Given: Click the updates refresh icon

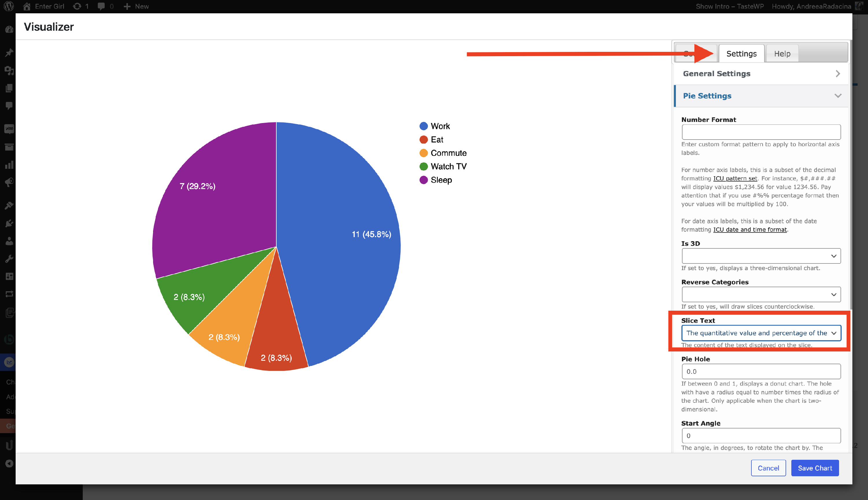Looking at the screenshot, I should tap(77, 6).
